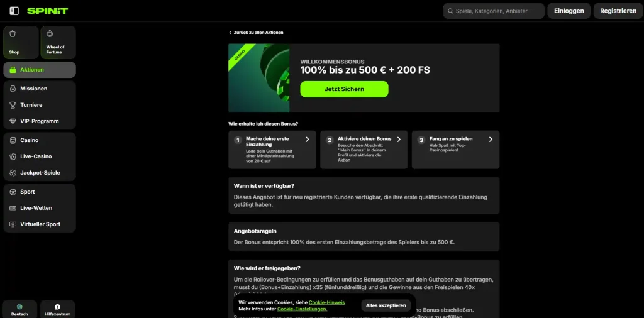Select Aktionen in the sidebar

pyautogui.click(x=40, y=70)
